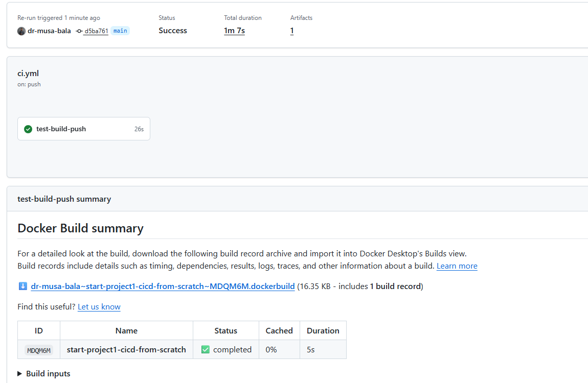This screenshot has width=588, height=383.
Task: Click the test-build-push summary header
Action: pyautogui.click(x=64, y=199)
